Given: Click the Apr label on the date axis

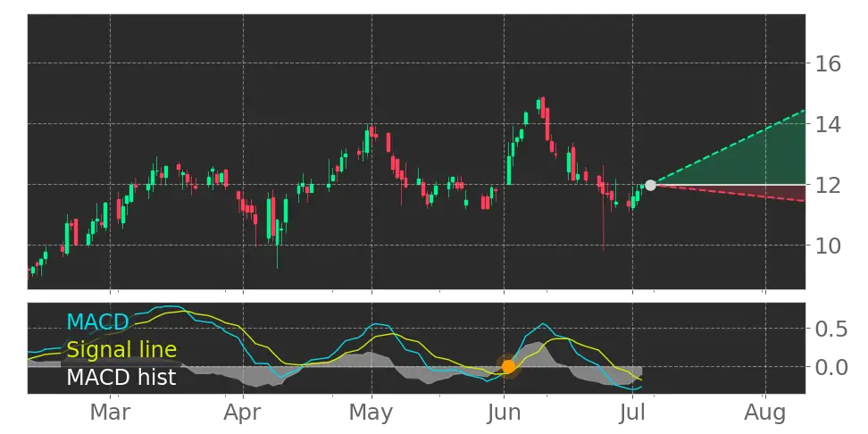Looking at the screenshot, I should pos(243,413).
